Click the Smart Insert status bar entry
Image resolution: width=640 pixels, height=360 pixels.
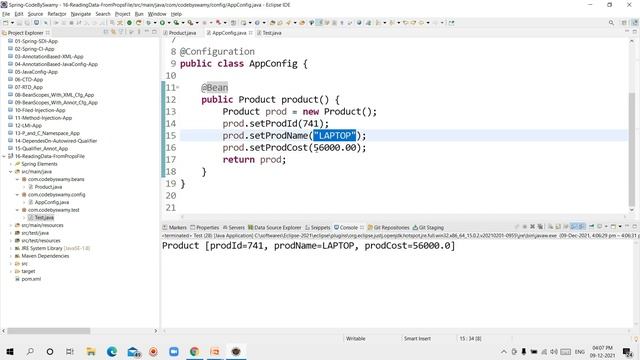[417, 339]
